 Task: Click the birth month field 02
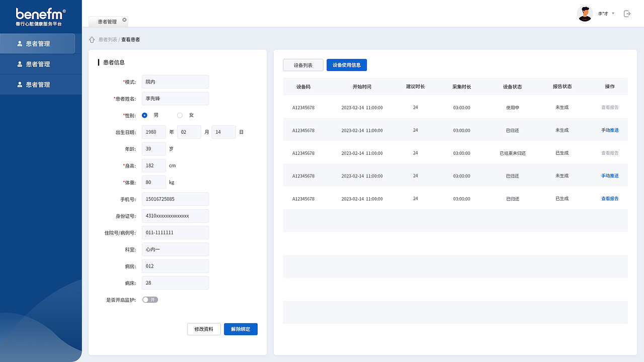pos(189,132)
